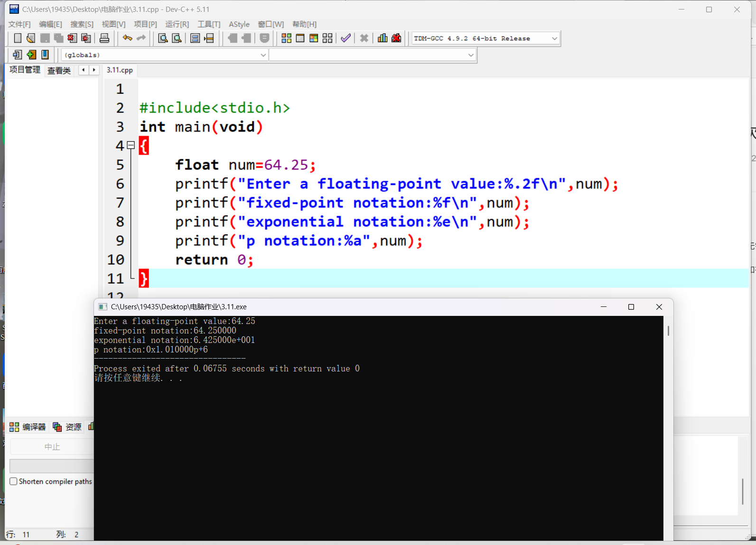The height and width of the screenshot is (545, 756).
Task: Open the Find tool
Action: [x=163, y=38]
